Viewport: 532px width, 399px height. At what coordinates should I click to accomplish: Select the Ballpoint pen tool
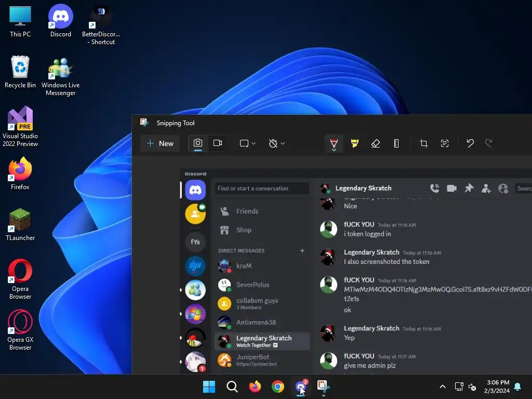click(x=334, y=144)
